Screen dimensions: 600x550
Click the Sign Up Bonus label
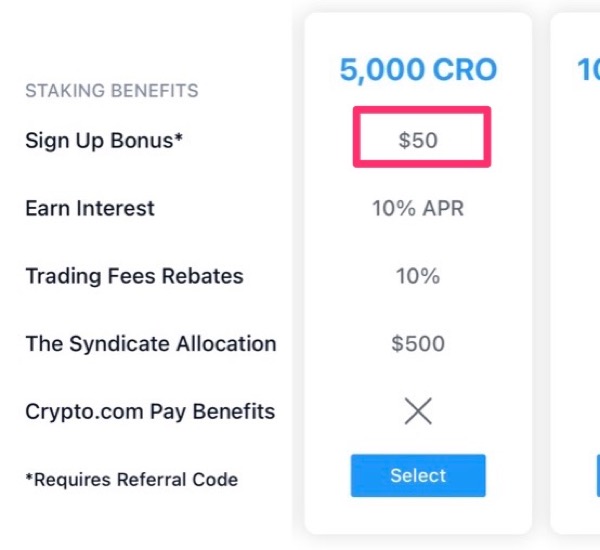click(104, 140)
